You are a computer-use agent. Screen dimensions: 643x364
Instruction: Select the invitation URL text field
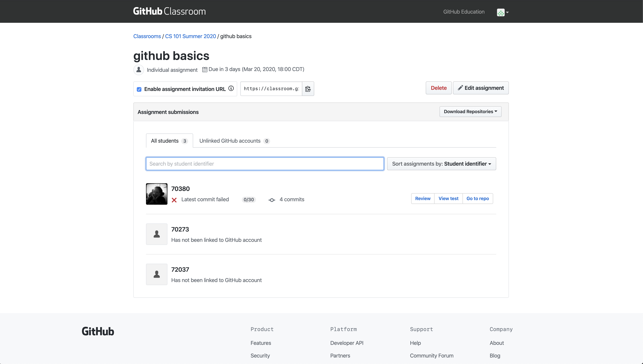[x=271, y=89]
